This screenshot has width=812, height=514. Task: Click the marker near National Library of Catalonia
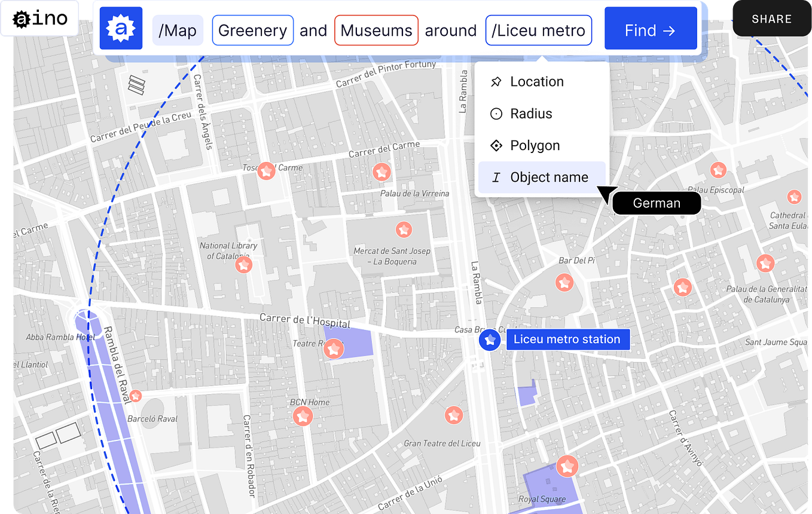(x=243, y=264)
